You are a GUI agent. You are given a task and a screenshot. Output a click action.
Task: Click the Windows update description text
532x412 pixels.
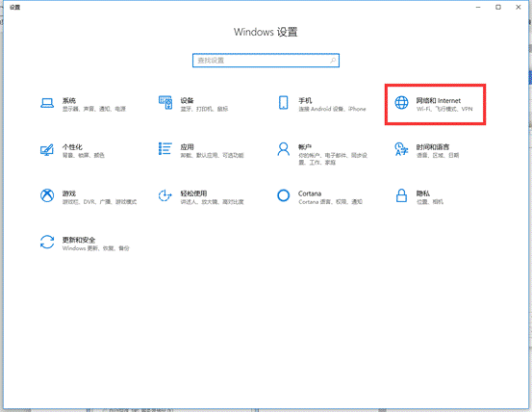pyautogui.click(x=95, y=248)
